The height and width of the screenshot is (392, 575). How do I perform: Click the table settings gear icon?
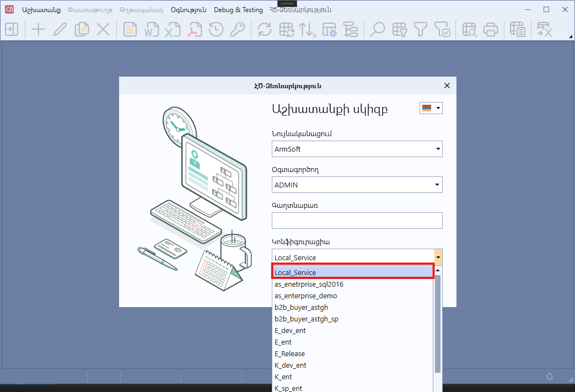[329, 29]
